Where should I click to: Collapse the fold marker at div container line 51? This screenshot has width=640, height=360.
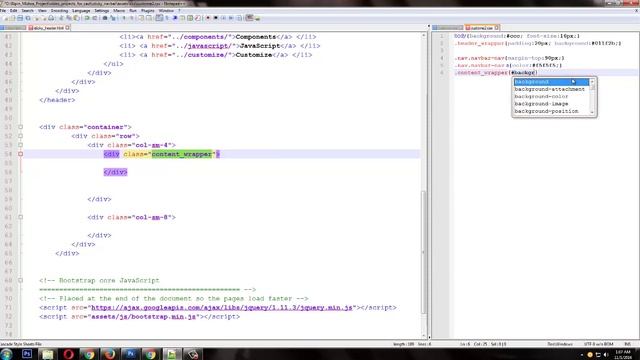coord(20,127)
